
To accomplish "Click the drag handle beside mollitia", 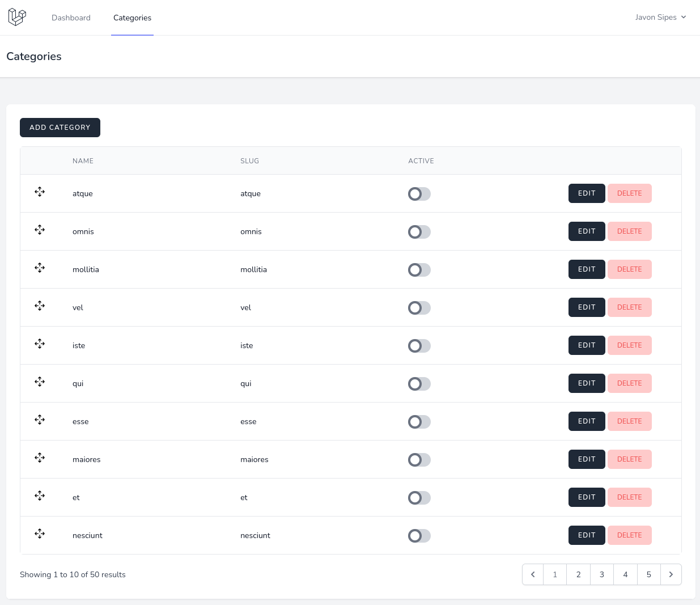I will [40, 268].
